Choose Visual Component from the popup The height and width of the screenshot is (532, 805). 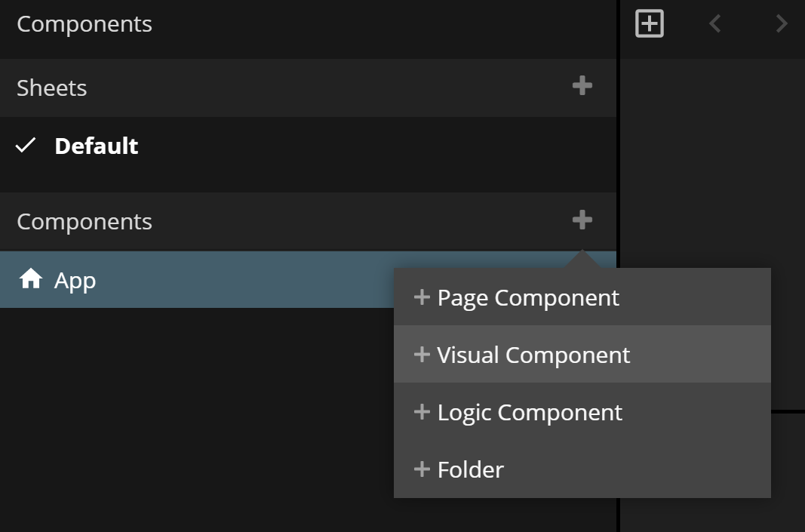533,355
